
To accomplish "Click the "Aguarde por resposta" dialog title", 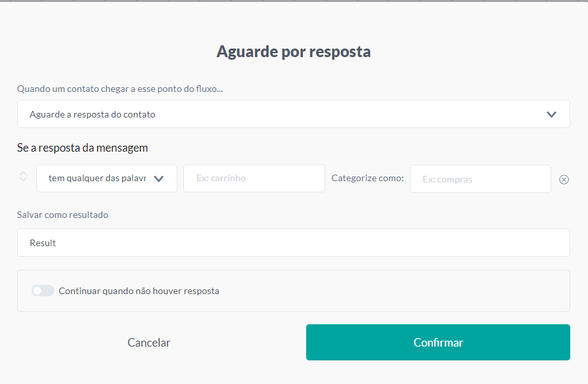I will (294, 51).
